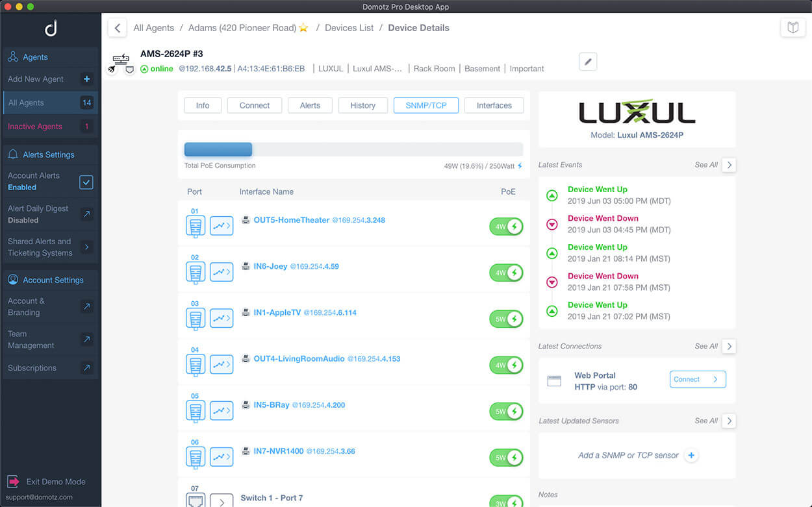The width and height of the screenshot is (812, 507).
Task: Switch to the Interfaces tab
Action: [x=494, y=105]
